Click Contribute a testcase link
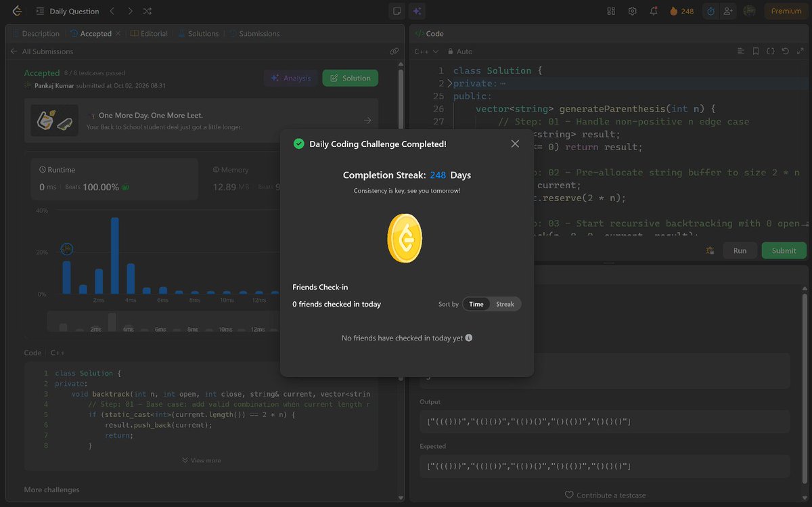Viewport: 812px width, 507px height. pos(605,495)
